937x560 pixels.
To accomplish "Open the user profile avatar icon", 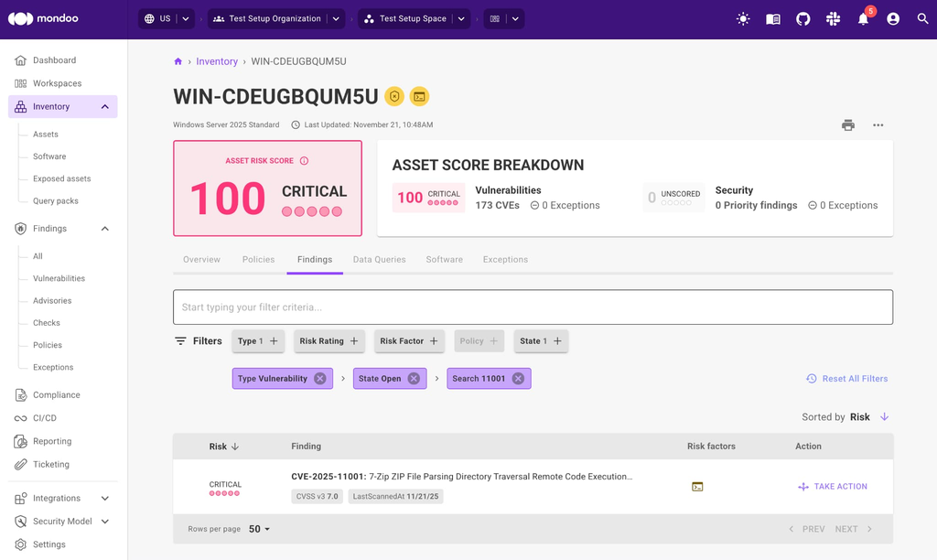I will point(892,18).
